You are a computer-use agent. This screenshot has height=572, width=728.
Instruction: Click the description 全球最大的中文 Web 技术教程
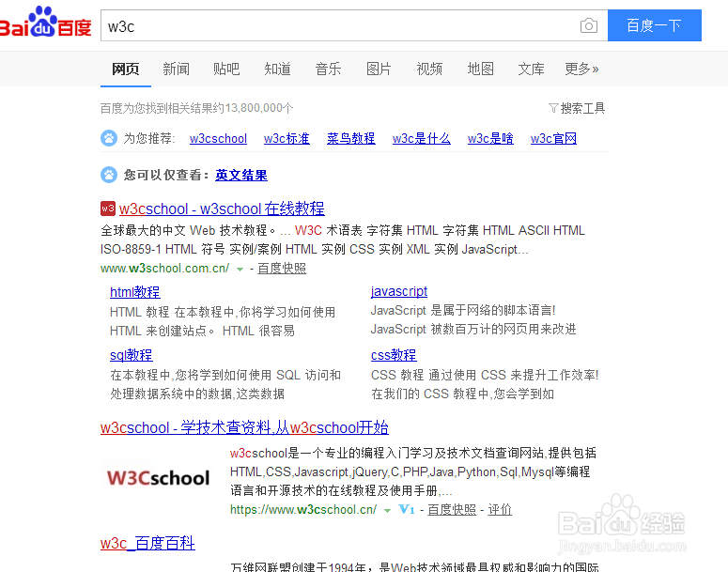(x=188, y=230)
